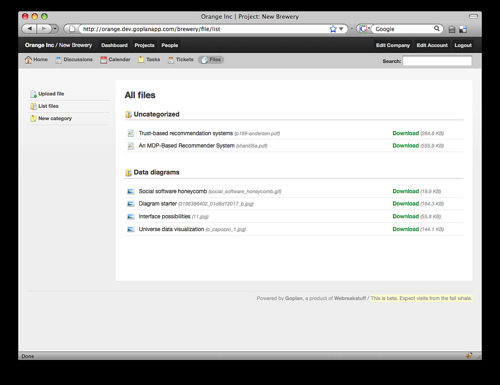The height and width of the screenshot is (385, 500).
Task: Click Logout in the top bar
Action: click(463, 45)
